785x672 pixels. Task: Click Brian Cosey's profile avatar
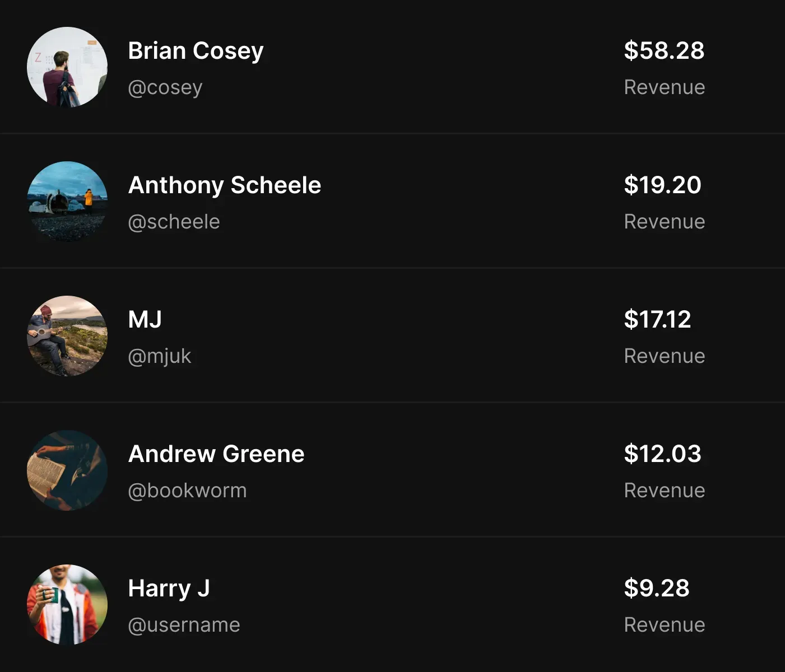pos(67,67)
